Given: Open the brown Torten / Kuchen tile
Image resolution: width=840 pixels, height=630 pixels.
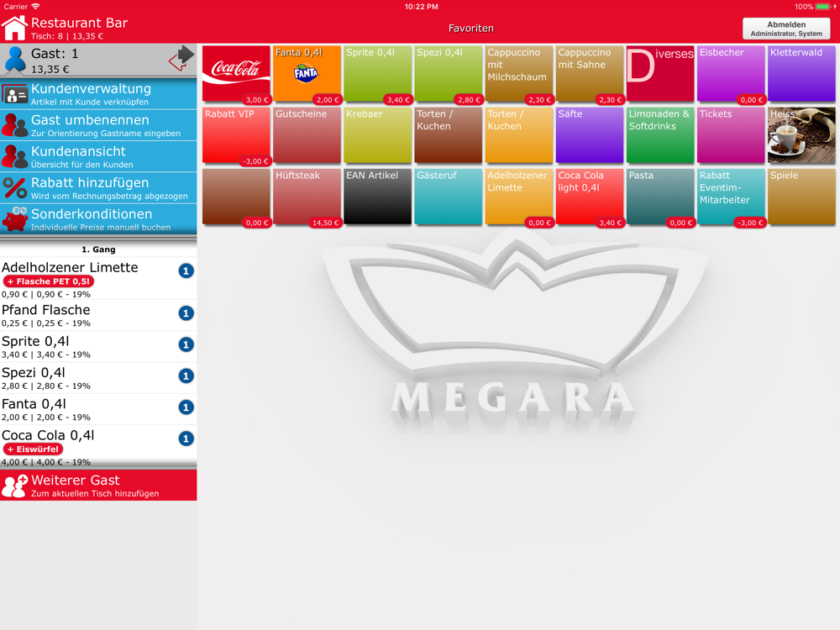Looking at the screenshot, I should 449,135.
